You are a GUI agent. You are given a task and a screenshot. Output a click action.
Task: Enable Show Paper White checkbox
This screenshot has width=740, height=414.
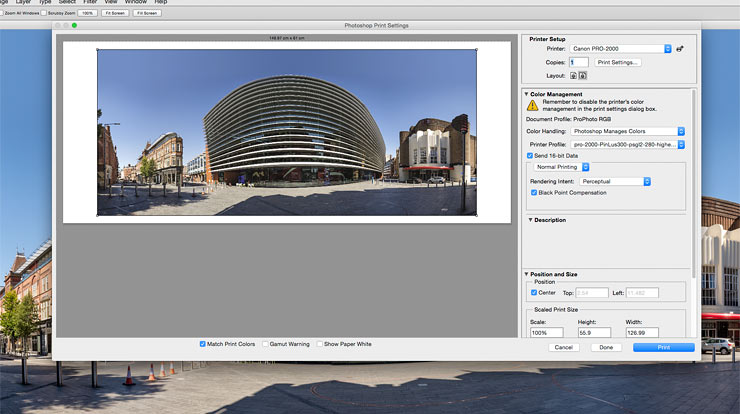tap(320, 344)
